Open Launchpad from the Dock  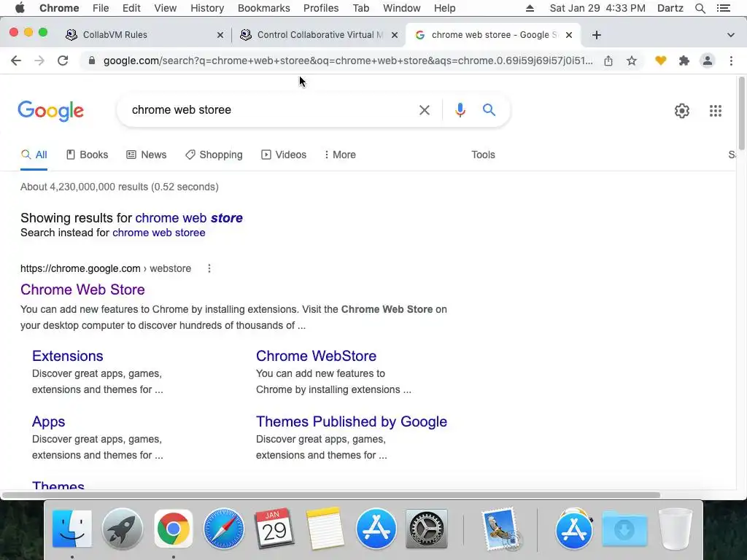(x=123, y=529)
